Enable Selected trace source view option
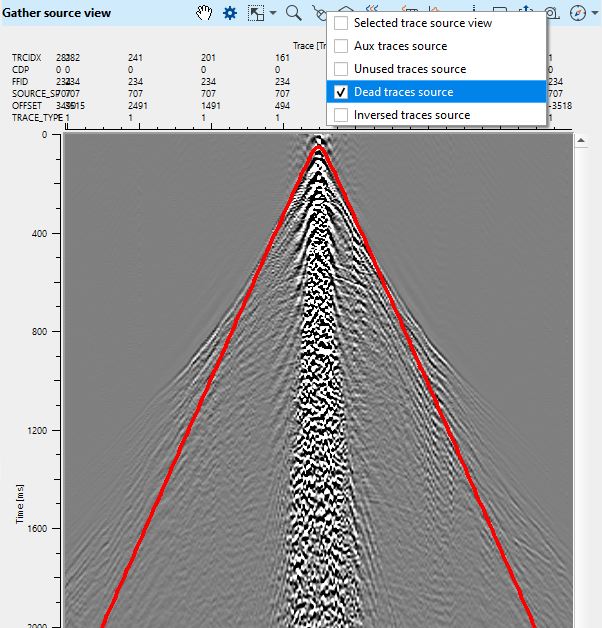 (x=437, y=23)
